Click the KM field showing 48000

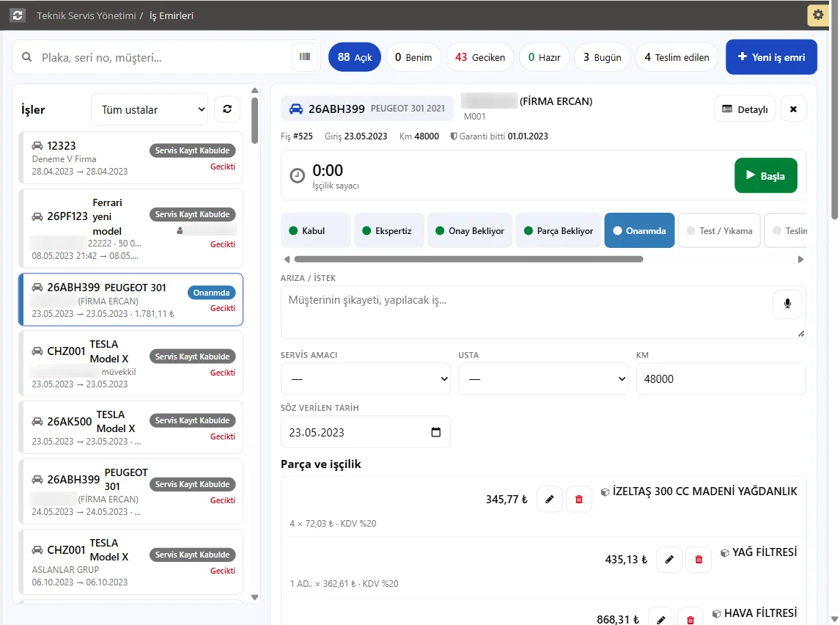tap(721, 379)
